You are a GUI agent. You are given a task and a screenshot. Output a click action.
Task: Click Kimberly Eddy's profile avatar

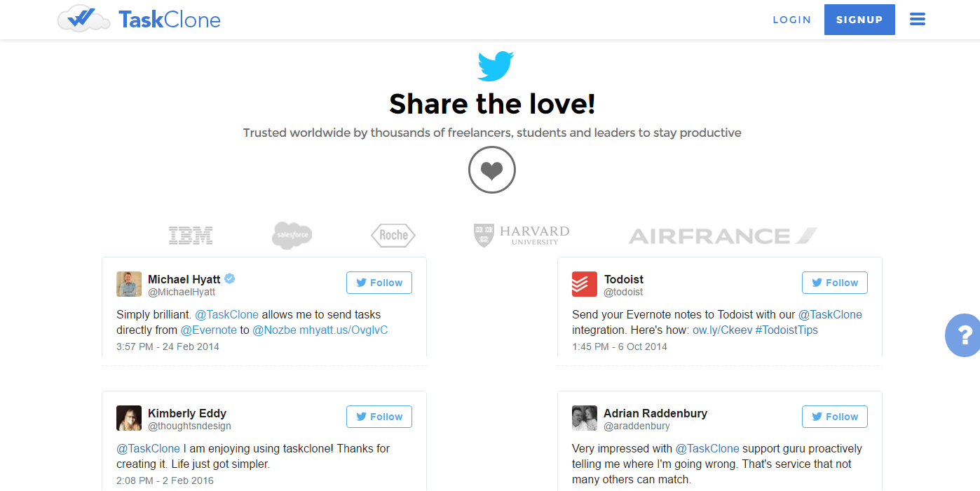coord(129,418)
